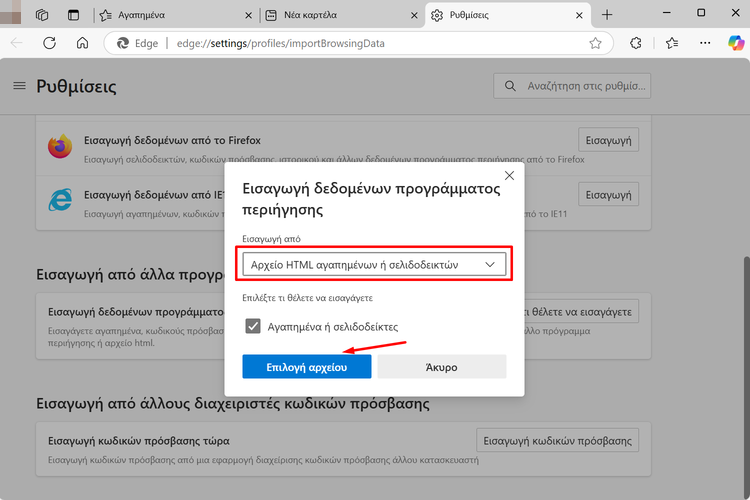Screen dimensions: 750x500
Task: Open the Extensions puzzle icon
Action: click(636, 44)
